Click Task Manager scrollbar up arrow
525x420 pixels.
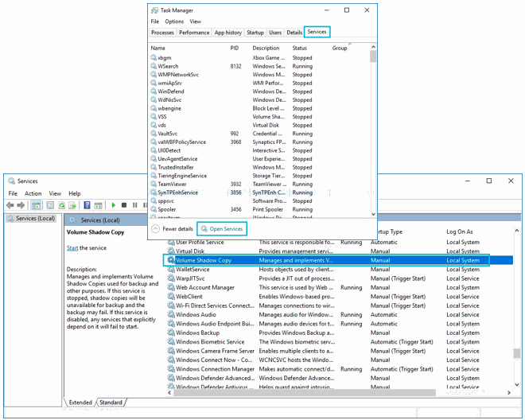click(373, 47)
